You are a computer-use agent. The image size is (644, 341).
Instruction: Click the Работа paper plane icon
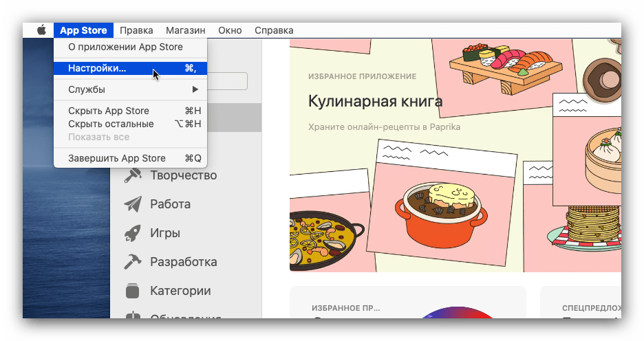[132, 204]
